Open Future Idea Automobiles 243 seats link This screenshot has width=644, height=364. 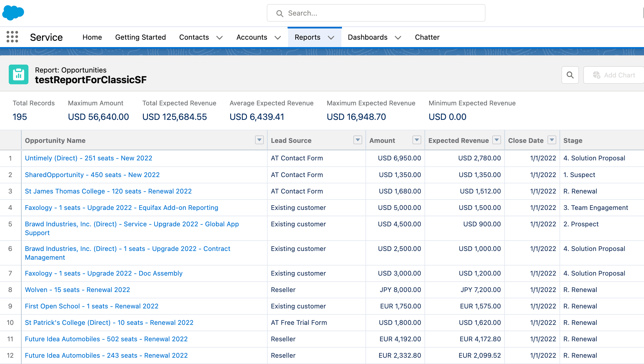[x=106, y=356]
